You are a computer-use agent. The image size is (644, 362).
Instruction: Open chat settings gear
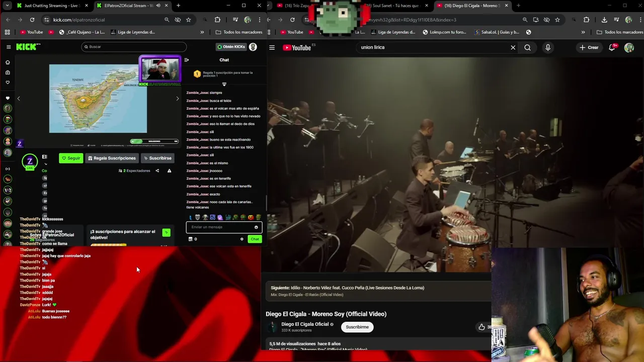click(x=242, y=239)
